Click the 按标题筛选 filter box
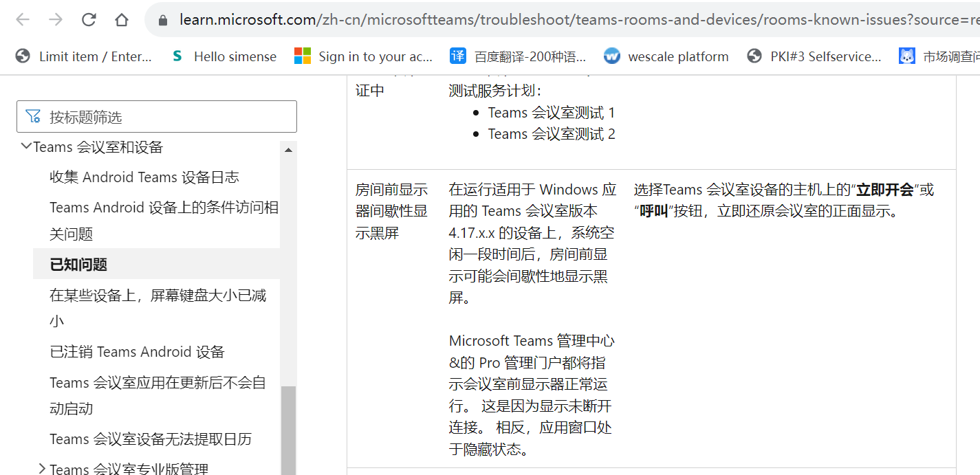Screen dimensions: 980x475 pyautogui.click(x=157, y=117)
